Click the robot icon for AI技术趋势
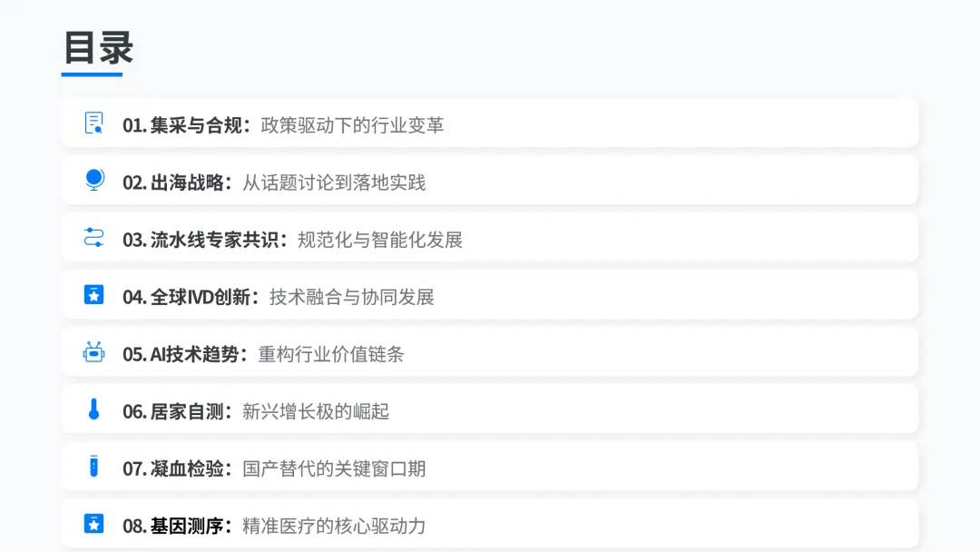The width and height of the screenshot is (980, 552). (x=93, y=352)
